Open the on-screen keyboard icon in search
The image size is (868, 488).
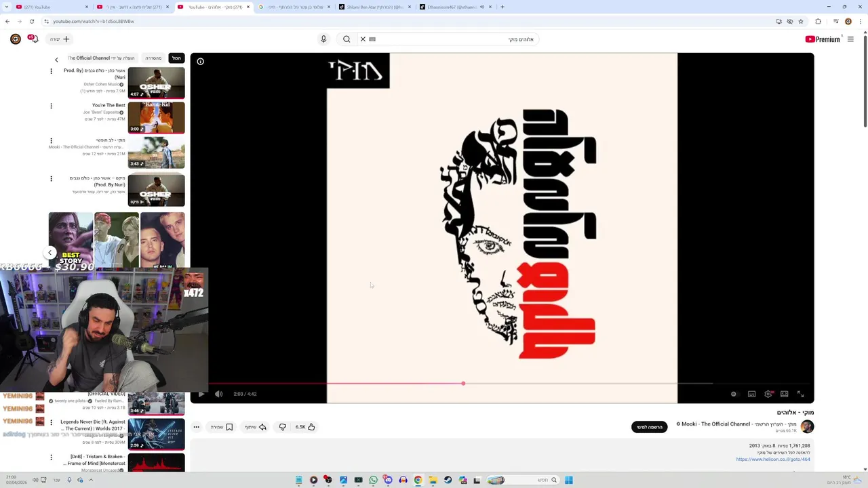coord(372,39)
